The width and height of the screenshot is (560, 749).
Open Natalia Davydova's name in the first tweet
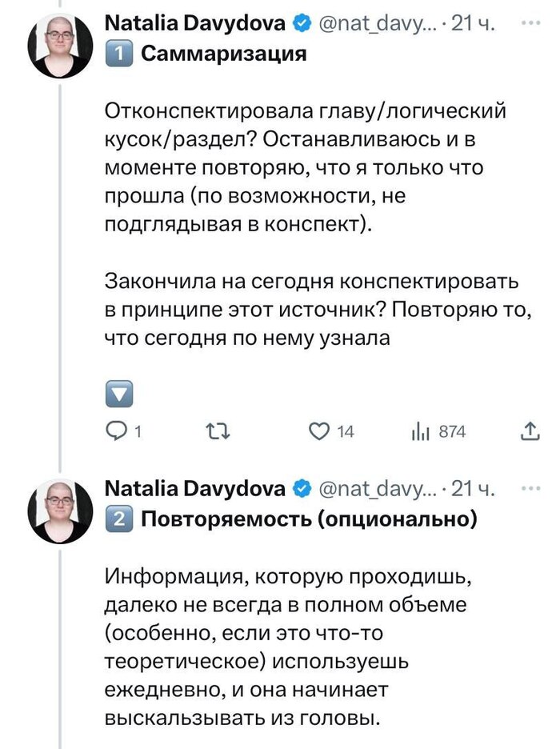coord(195,24)
